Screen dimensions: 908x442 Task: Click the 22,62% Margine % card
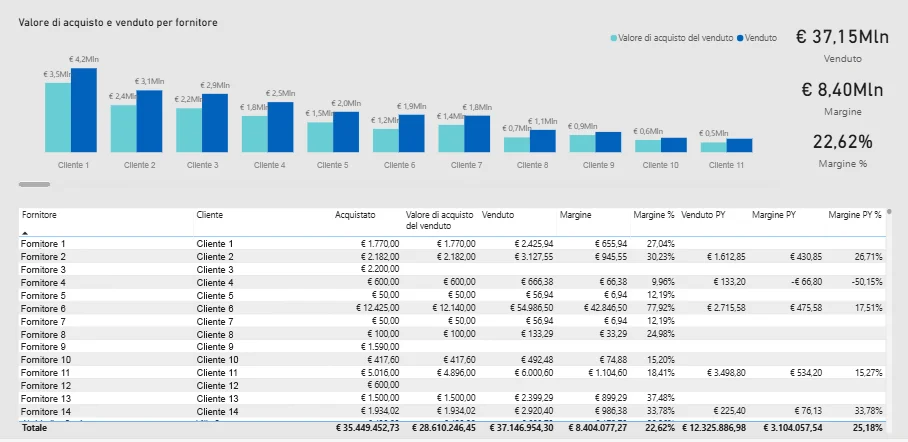point(842,149)
